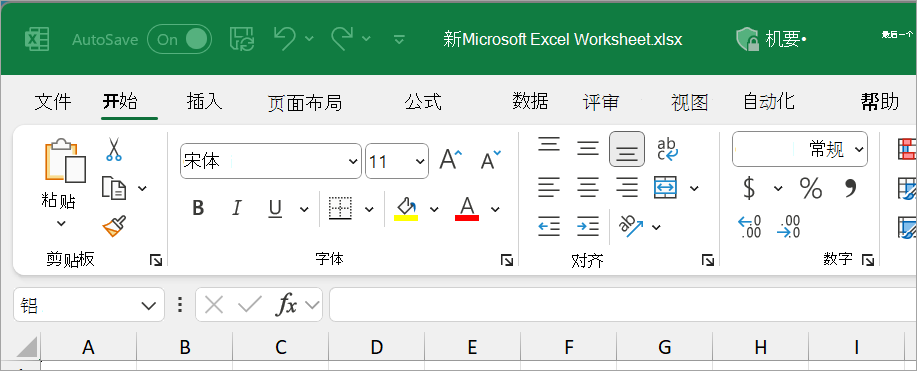Open Customize Quick Access Toolbar menu
Image resolution: width=917 pixels, height=371 pixels.
point(399,39)
